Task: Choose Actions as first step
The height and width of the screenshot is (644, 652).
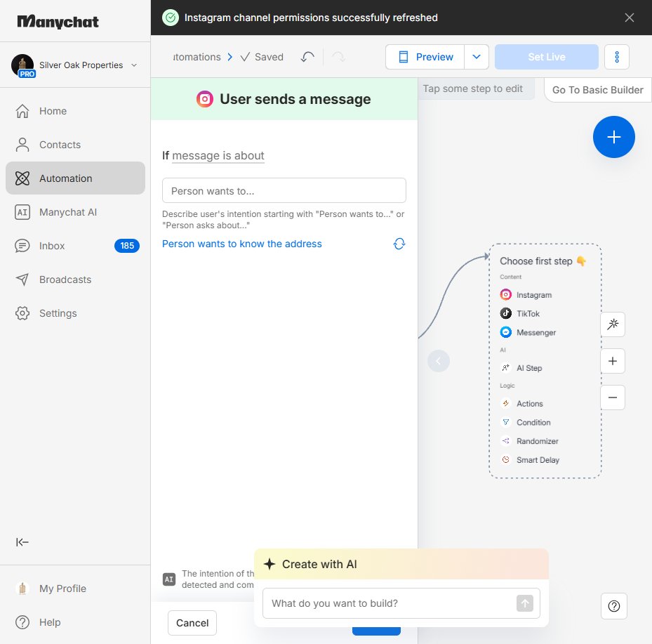Action: (x=529, y=404)
